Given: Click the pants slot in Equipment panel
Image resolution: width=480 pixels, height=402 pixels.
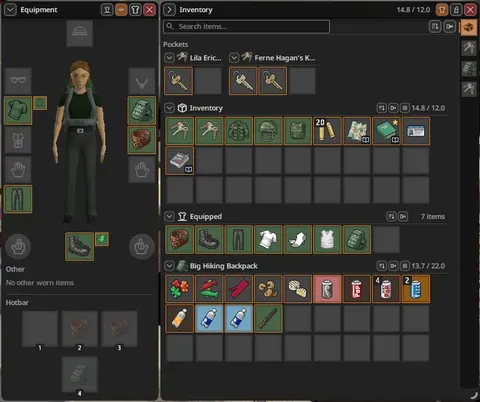Looking at the screenshot, I should (18, 199).
